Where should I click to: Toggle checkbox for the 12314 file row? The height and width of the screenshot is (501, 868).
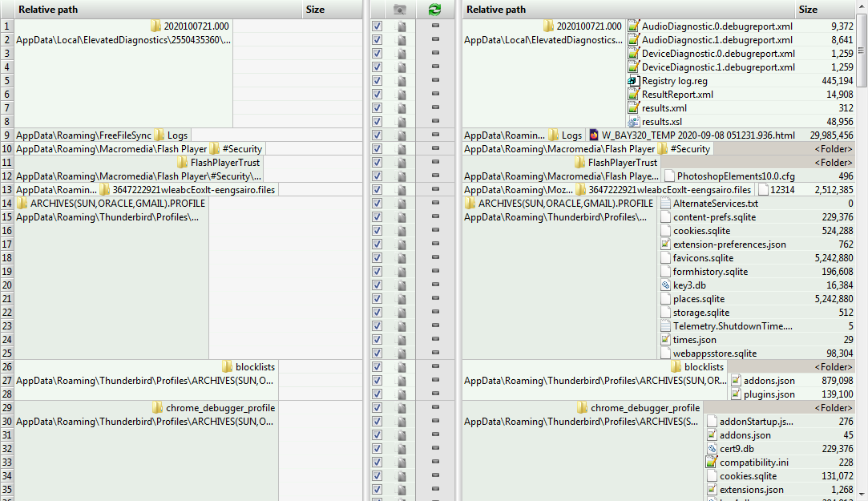point(377,190)
